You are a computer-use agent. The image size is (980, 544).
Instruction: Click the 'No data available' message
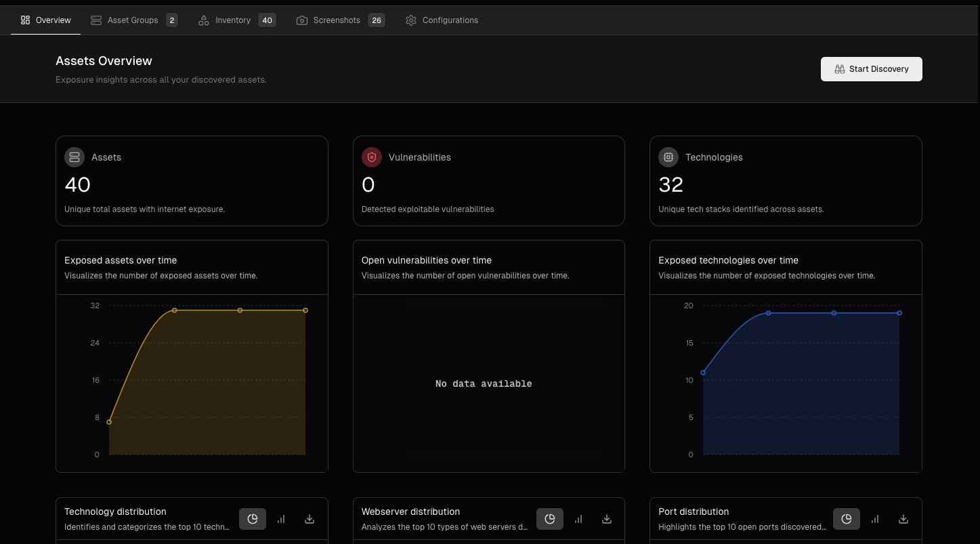click(x=484, y=383)
